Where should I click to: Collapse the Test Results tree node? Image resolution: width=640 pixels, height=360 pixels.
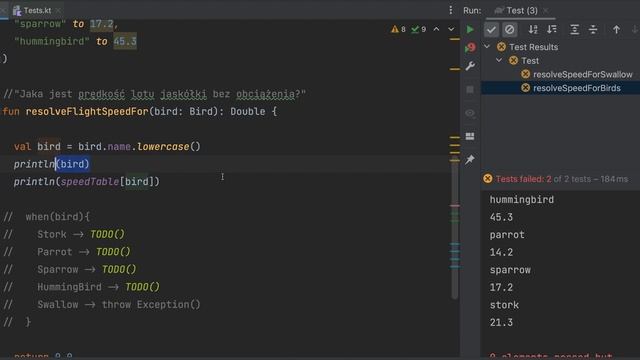tap(487, 47)
